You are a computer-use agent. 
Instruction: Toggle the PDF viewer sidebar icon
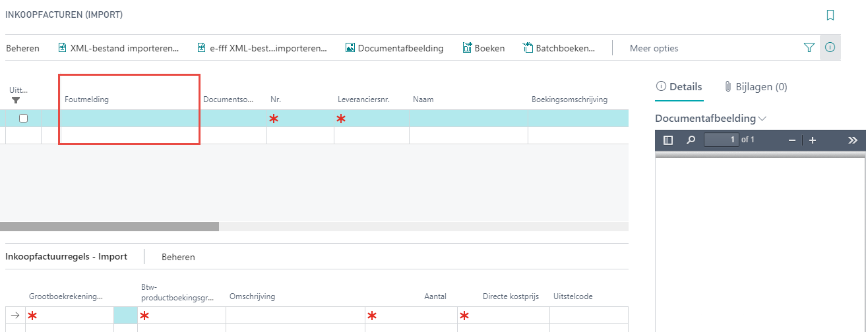[x=667, y=140]
